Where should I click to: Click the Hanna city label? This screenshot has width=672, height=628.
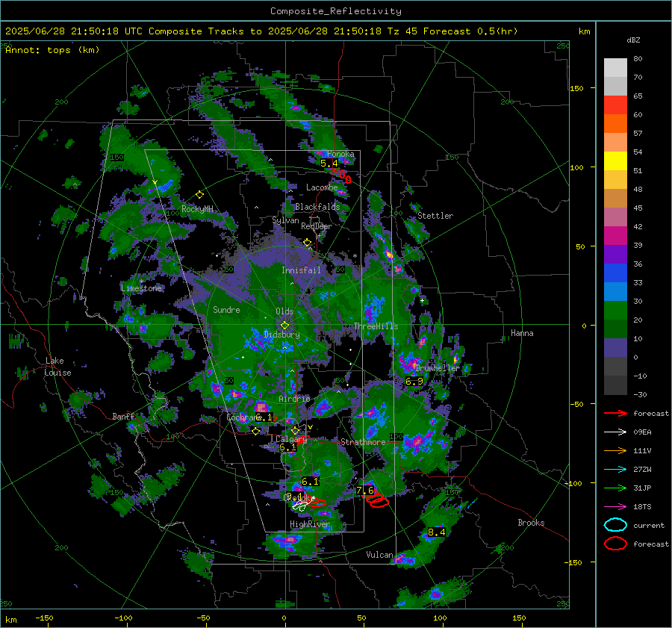point(522,333)
